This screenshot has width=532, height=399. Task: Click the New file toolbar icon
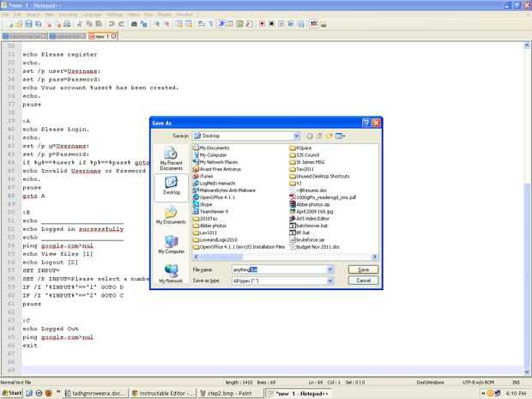10,24
